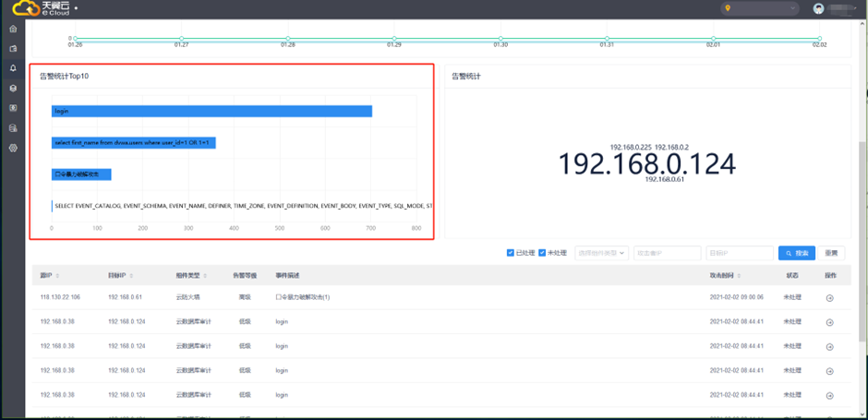Click the blue 搜索 search button
The width and height of the screenshot is (868, 420).
pyautogui.click(x=797, y=253)
